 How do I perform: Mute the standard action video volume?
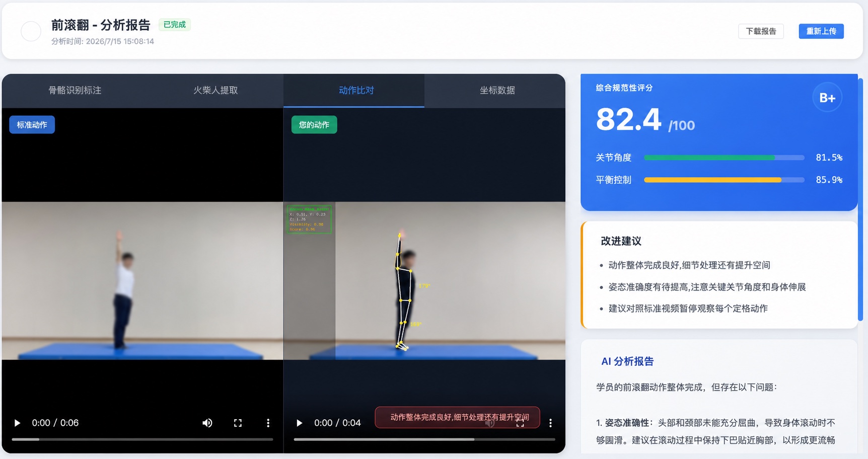(x=207, y=423)
